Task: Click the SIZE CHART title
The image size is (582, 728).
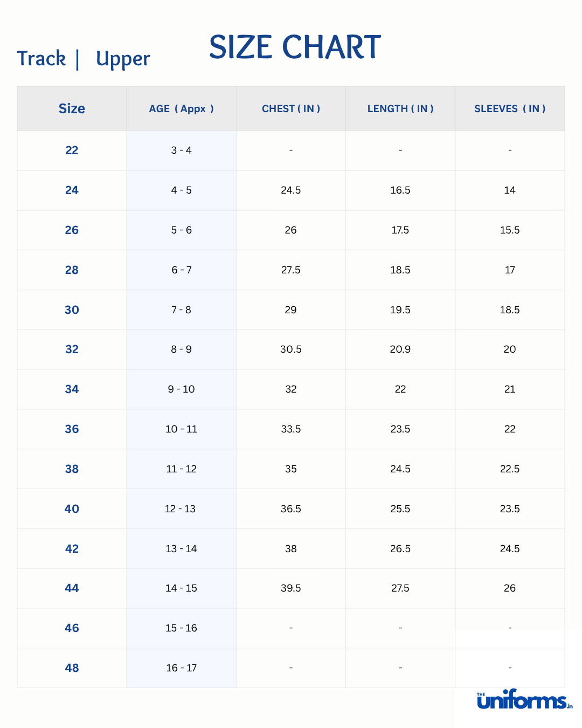Action: (x=295, y=47)
